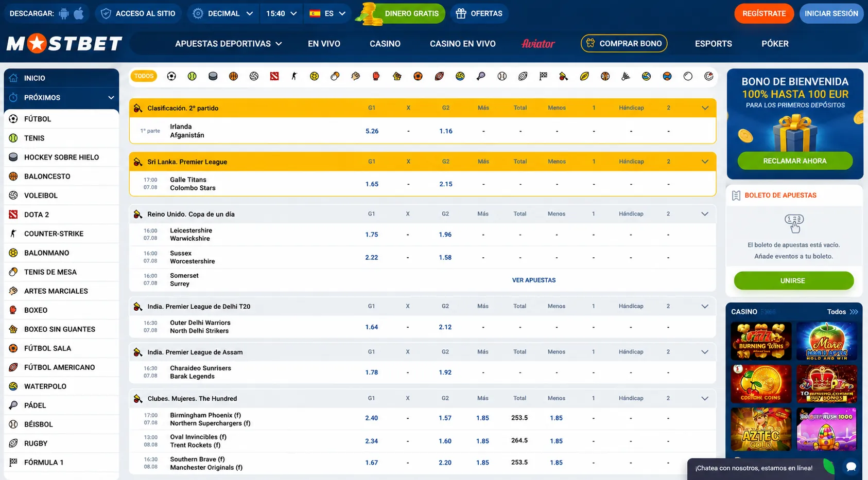Viewport: 868px width, 480px height.
Task: Go to the Casino tab
Action: click(x=385, y=44)
